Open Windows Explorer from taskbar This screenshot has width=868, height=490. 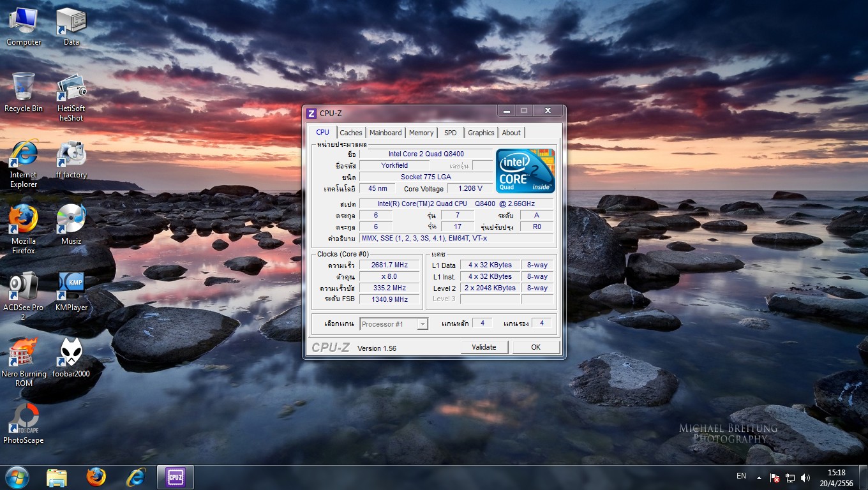tap(57, 477)
